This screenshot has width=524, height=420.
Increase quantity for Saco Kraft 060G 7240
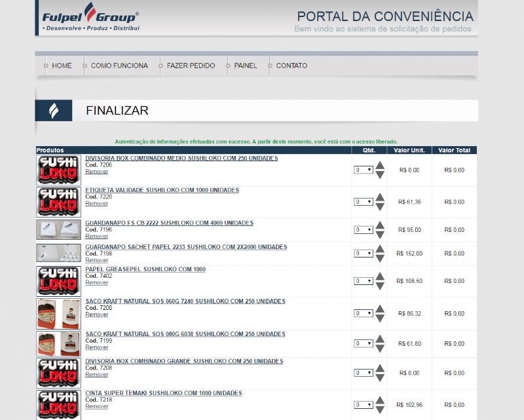(380, 309)
